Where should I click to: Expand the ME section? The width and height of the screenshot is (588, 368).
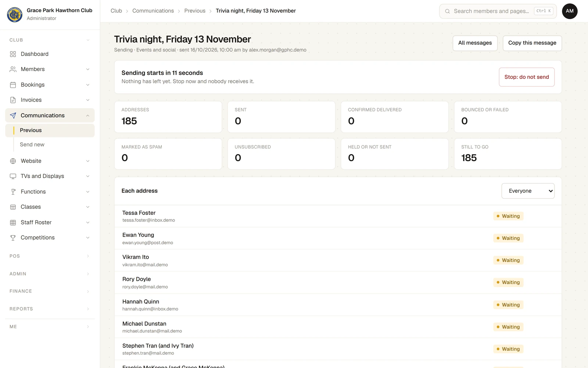tap(50, 326)
